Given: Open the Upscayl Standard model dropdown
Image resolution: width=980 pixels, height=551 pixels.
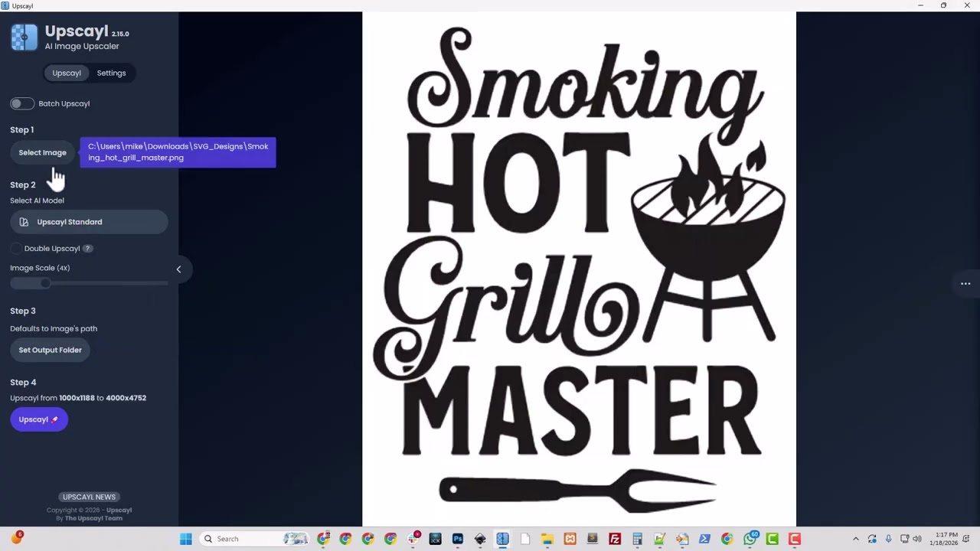Looking at the screenshot, I should pos(89,222).
